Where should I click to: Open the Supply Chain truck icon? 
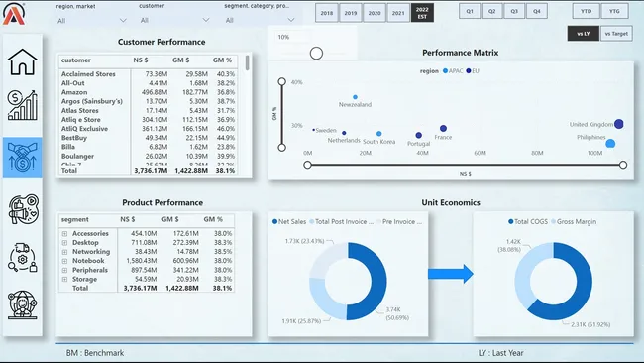click(22, 257)
